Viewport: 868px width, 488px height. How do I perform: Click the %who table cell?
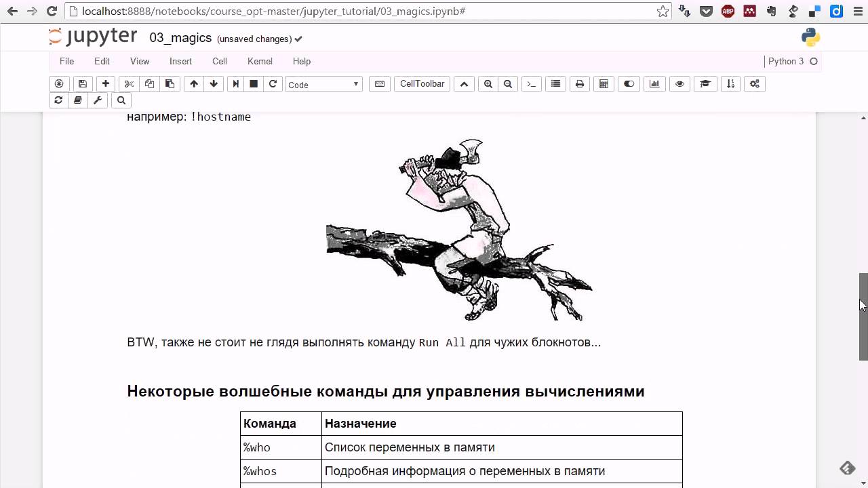tap(281, 447)
